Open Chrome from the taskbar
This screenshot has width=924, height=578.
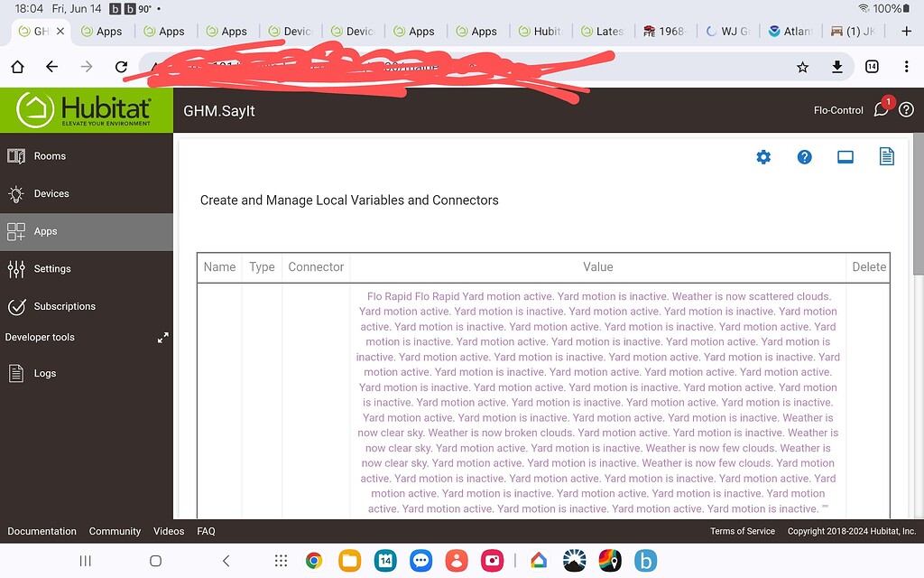tap(313, 561)
